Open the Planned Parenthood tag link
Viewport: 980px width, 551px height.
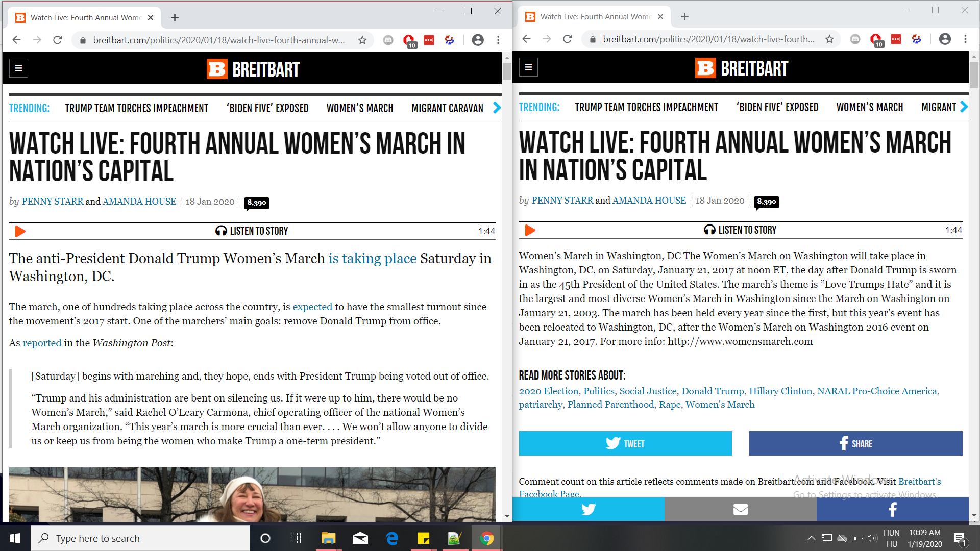(610, 405)
